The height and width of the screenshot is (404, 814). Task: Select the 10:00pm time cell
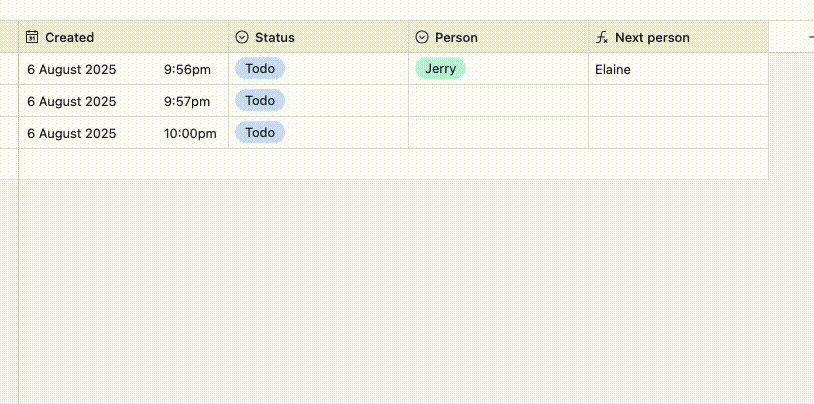coord(190,133)
